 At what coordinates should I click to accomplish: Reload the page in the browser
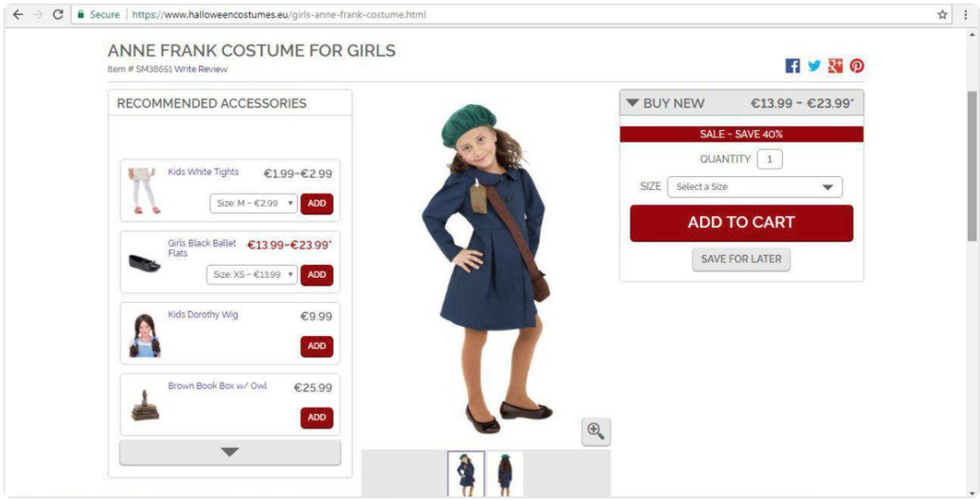pyautogui.click(x=58, y=15)
